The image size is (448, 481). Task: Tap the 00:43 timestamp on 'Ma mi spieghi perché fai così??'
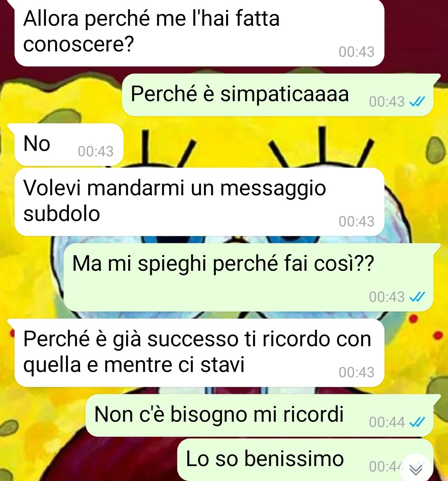click(x=387, y=296)
